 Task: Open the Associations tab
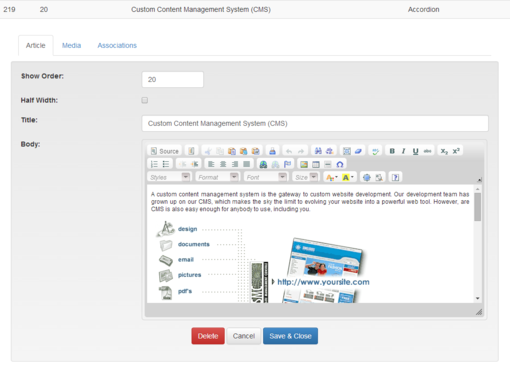(117, 45)
